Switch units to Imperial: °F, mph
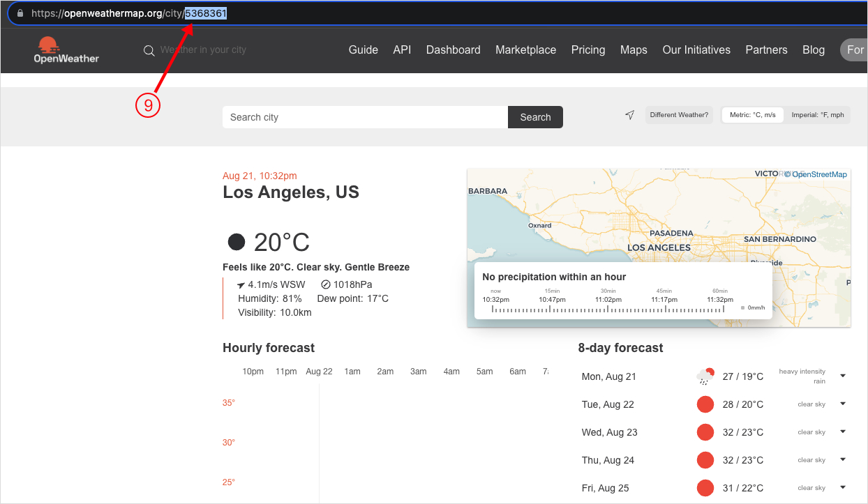 click(x=817, y=115)
